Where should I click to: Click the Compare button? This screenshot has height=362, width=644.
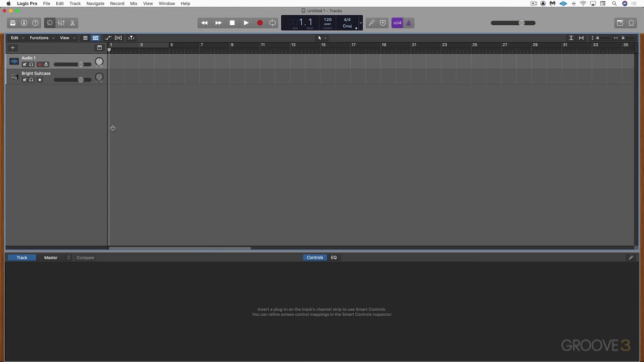coord(86,257)
